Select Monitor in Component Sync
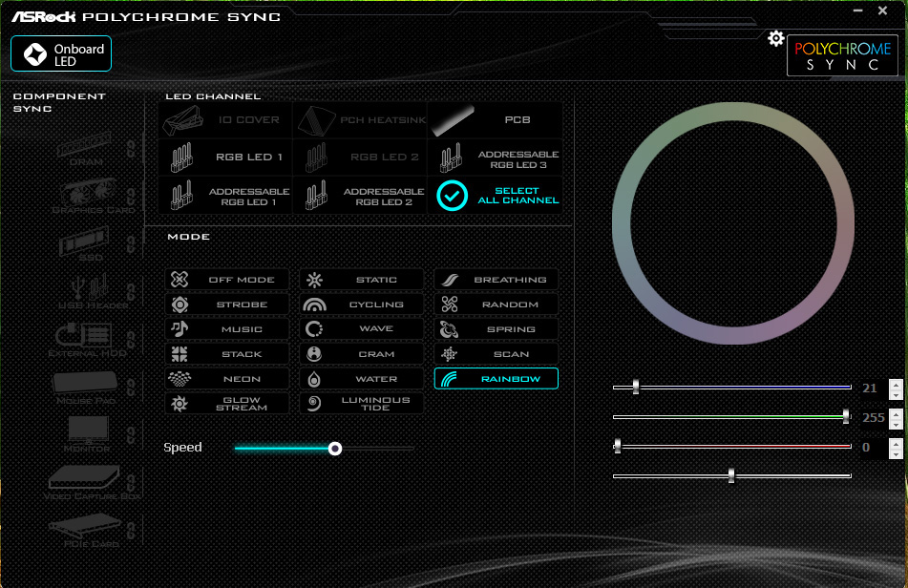Screen dimensions: 908x588 tap(87, 435)
